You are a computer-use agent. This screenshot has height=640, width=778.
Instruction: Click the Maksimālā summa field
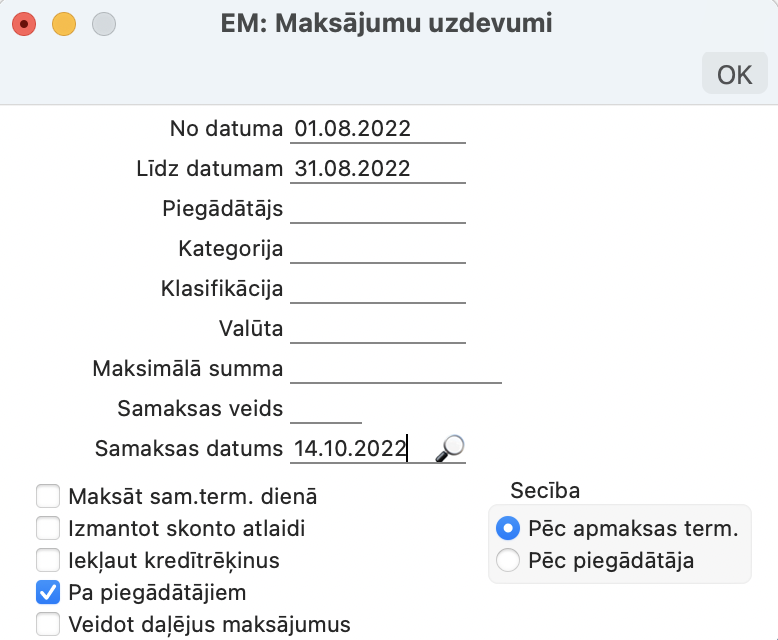tap(395, 369)
